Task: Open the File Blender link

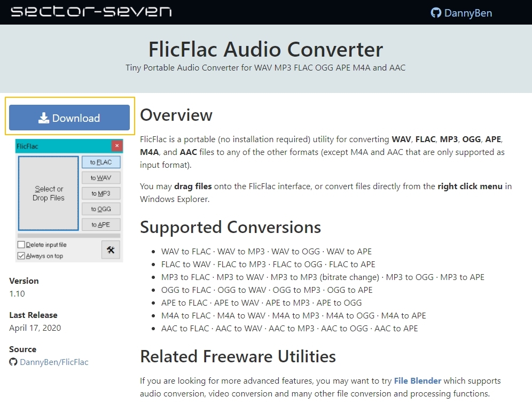Action: click(x=417, y=380)
